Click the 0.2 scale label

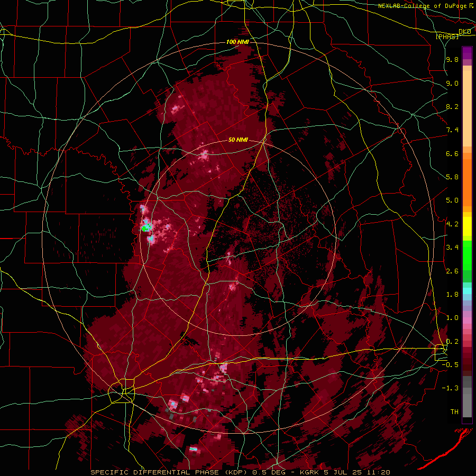pos(452,342)
